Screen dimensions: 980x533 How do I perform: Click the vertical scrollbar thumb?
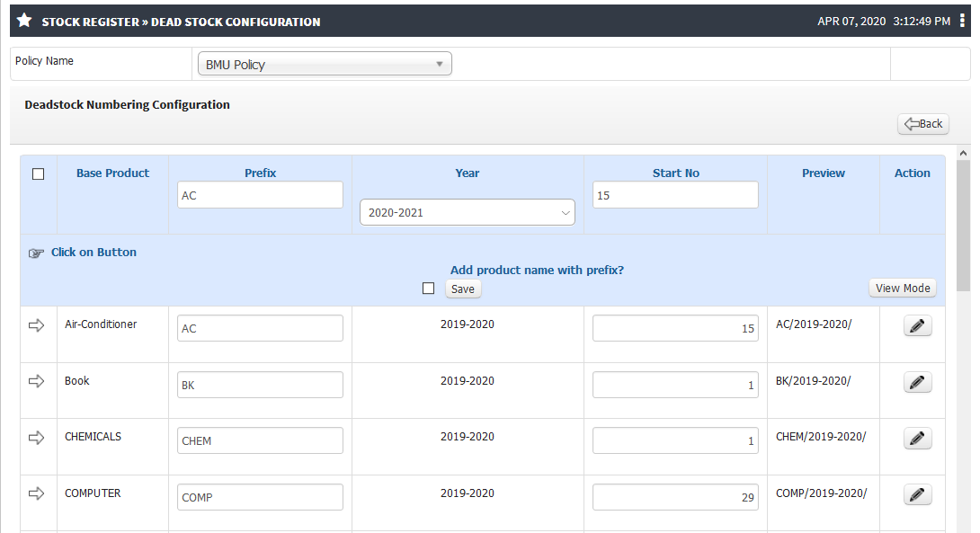point(963,224)
